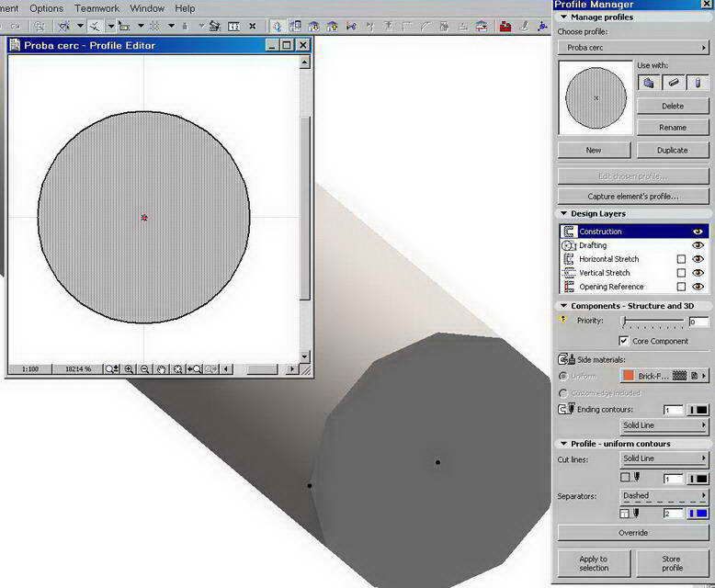Click the fit in window icon in Profile Editor
This screenshot has height=588, width=715.
[178, 368]
